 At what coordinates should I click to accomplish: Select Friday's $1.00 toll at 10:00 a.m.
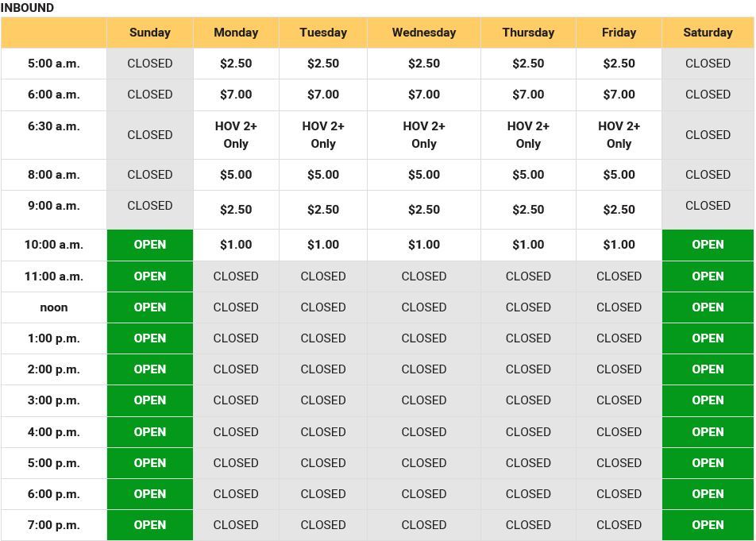[619, 245]
